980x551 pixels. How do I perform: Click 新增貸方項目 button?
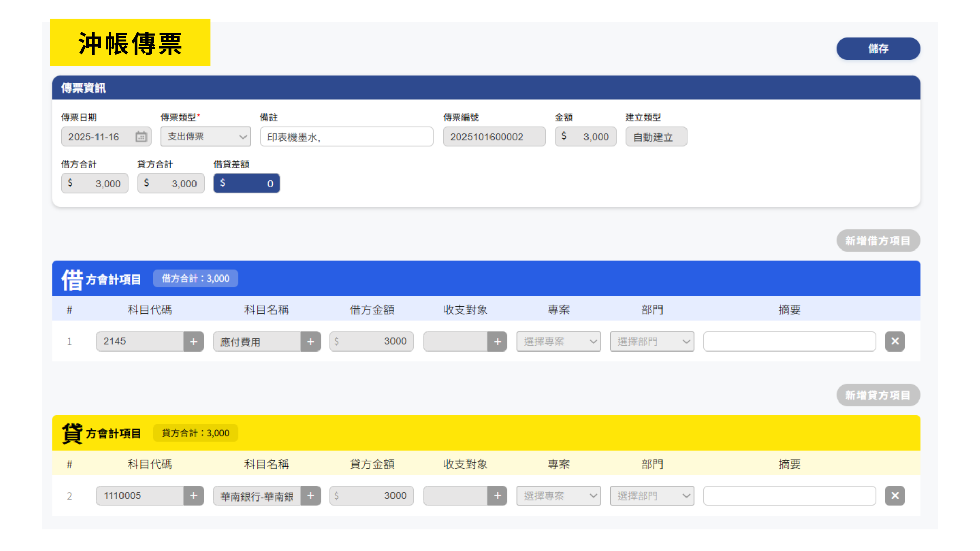(x=877, y=395)
